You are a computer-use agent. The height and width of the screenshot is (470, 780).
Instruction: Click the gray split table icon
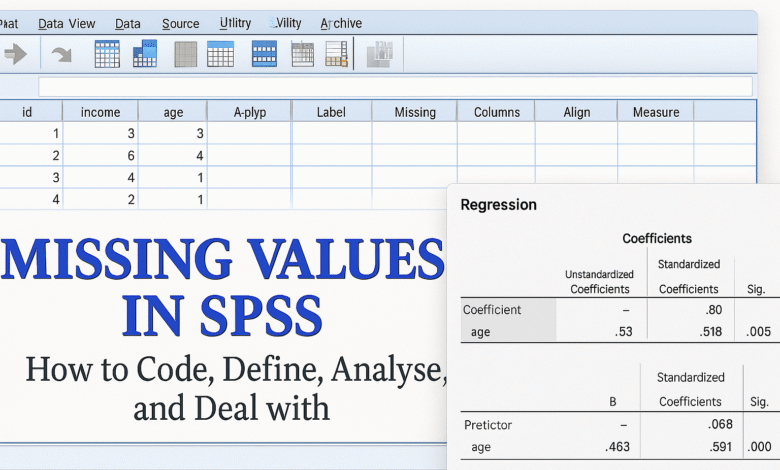tap(302, 54)
